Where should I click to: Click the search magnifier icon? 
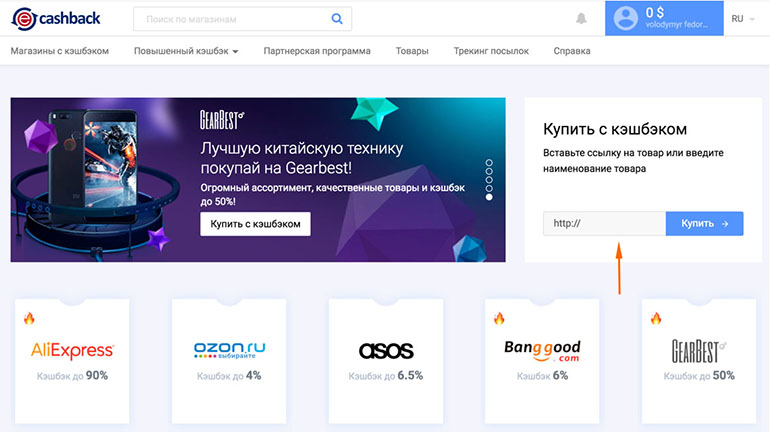click(x=337, y=19)
